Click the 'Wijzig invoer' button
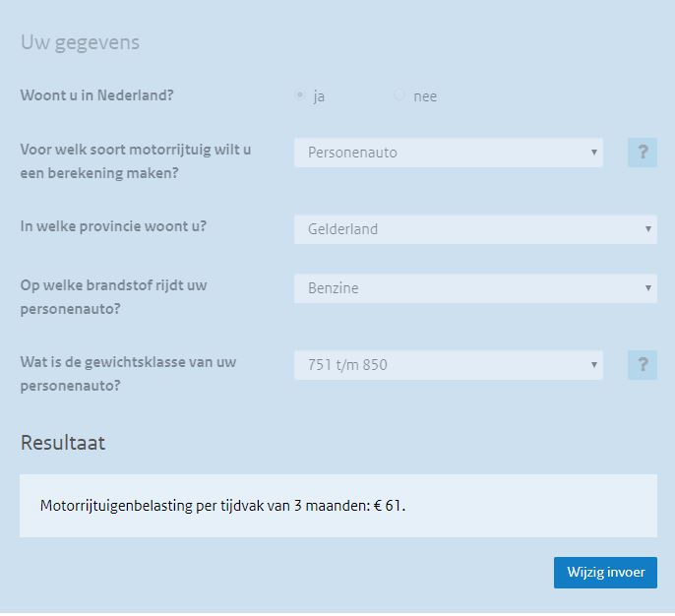The height and width of the screenshot is (616, 675). click(x=605, y=573)
